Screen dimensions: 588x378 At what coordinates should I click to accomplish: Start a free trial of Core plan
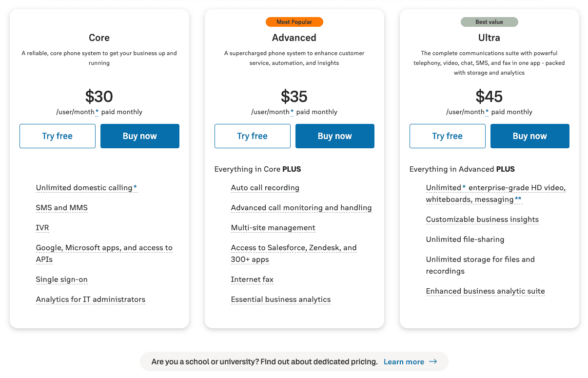(58, 136)
